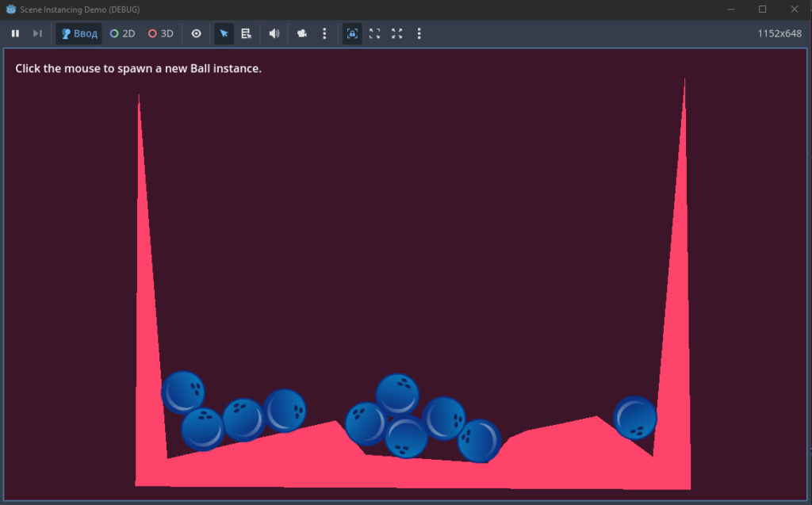Click the stretch to fit icon

(397, 33)
